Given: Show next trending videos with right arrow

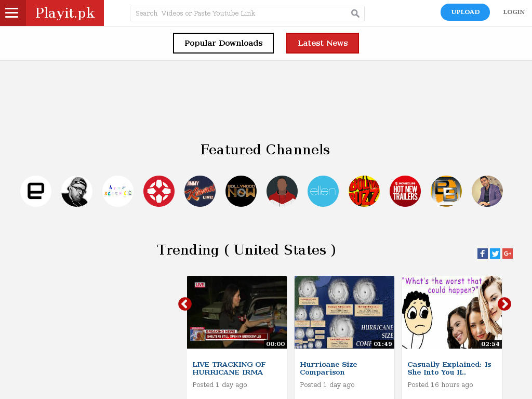Looking at the screenshot, I should (504, 304).
